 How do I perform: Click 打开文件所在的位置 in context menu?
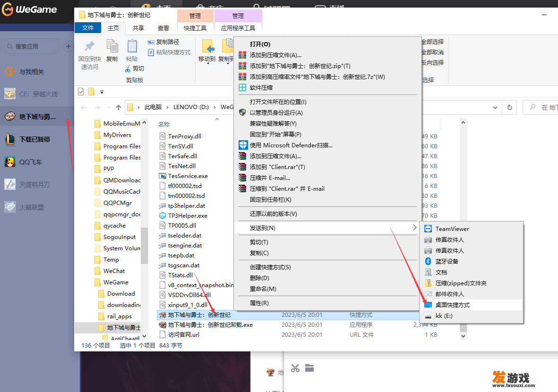[327, 102]
